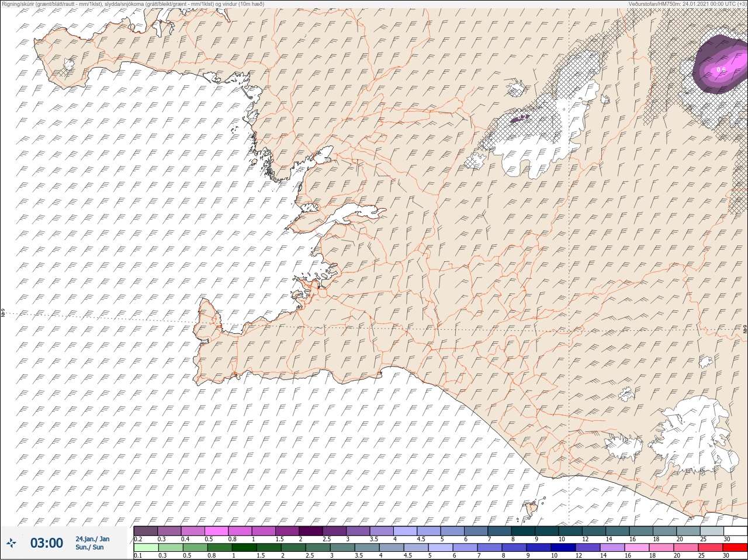The height and width of the screenshot is (560, 748).
Task: Click lower legend red swatch above 30
Action: 735,548
